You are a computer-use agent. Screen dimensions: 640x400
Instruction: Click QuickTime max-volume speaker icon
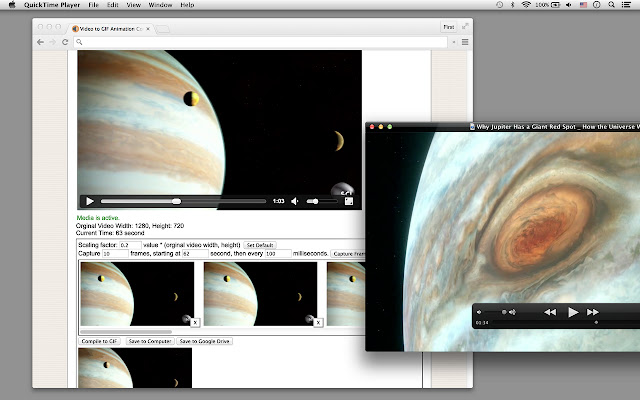(512, 312)
